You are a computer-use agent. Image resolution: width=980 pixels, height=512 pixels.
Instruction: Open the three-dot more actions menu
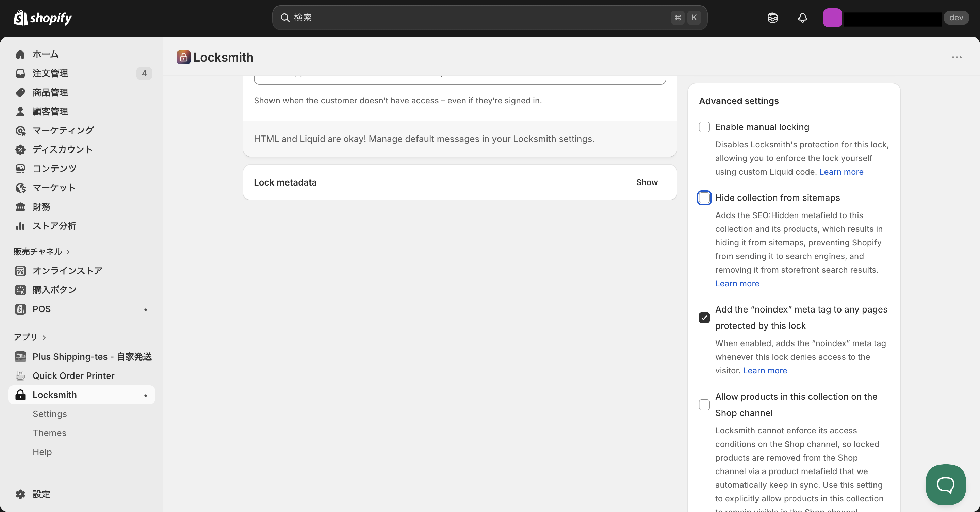click(957, 57)
